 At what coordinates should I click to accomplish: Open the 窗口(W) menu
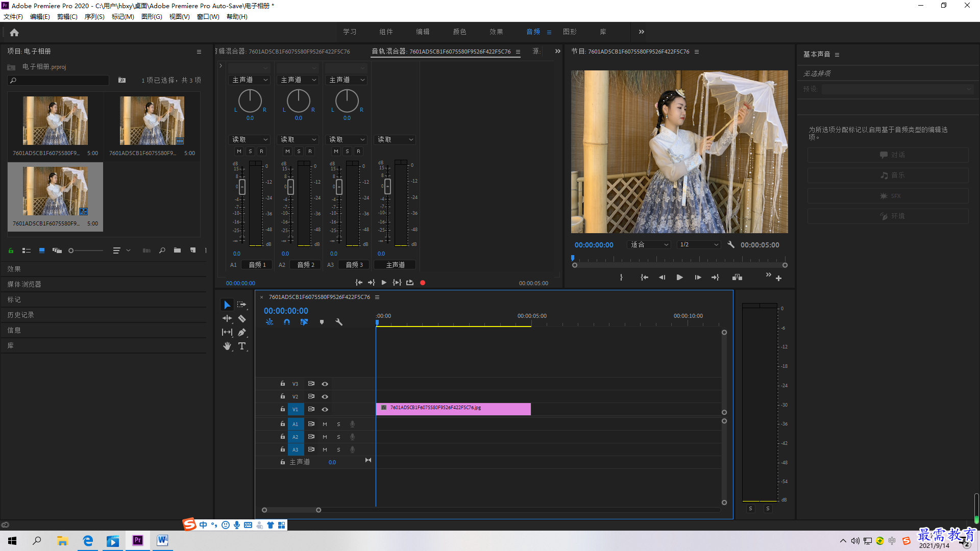coord(208,16)
